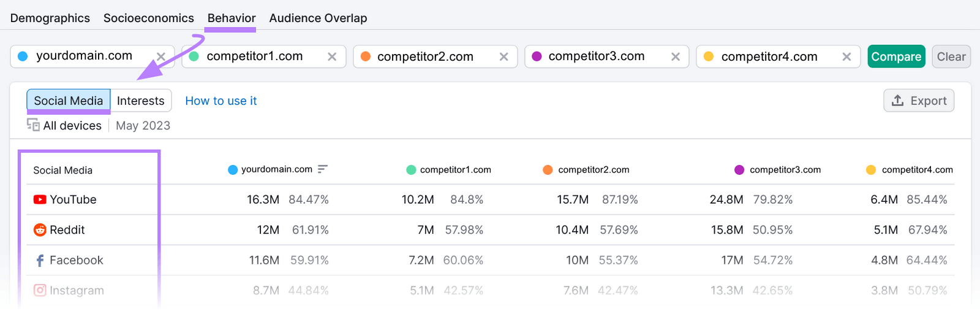Click the All devices icon

pyautogui.click(x=33, y=125)
